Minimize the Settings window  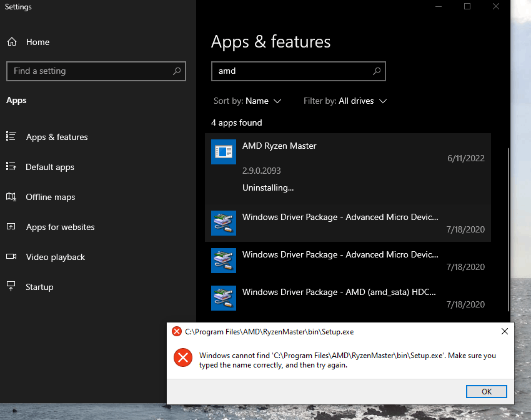click(439, 6)
